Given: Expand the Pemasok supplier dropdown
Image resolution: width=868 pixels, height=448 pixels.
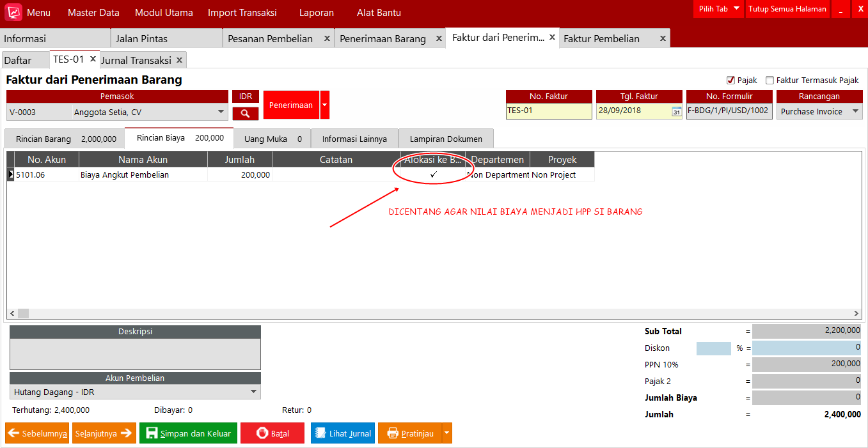Looking at the screenshot, I should coord(221,112).
